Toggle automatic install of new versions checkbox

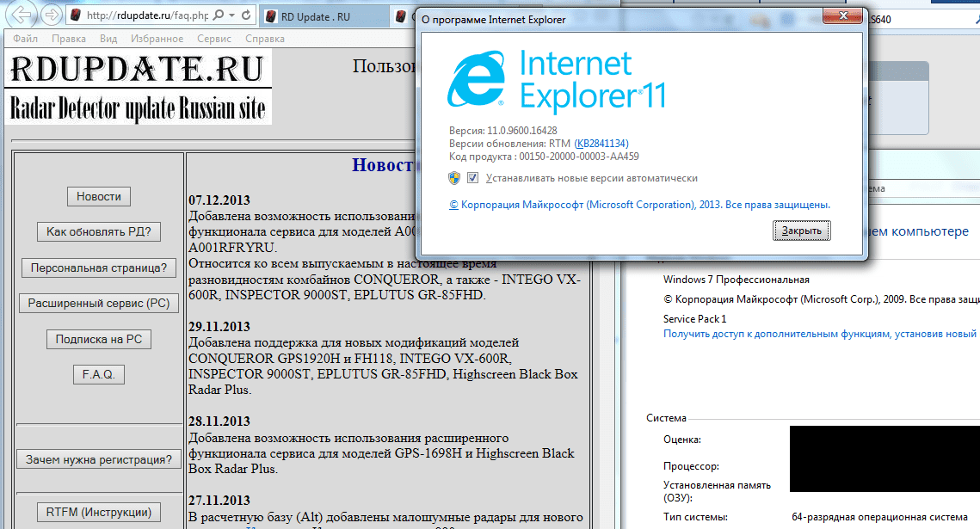(x=472, y=178)
